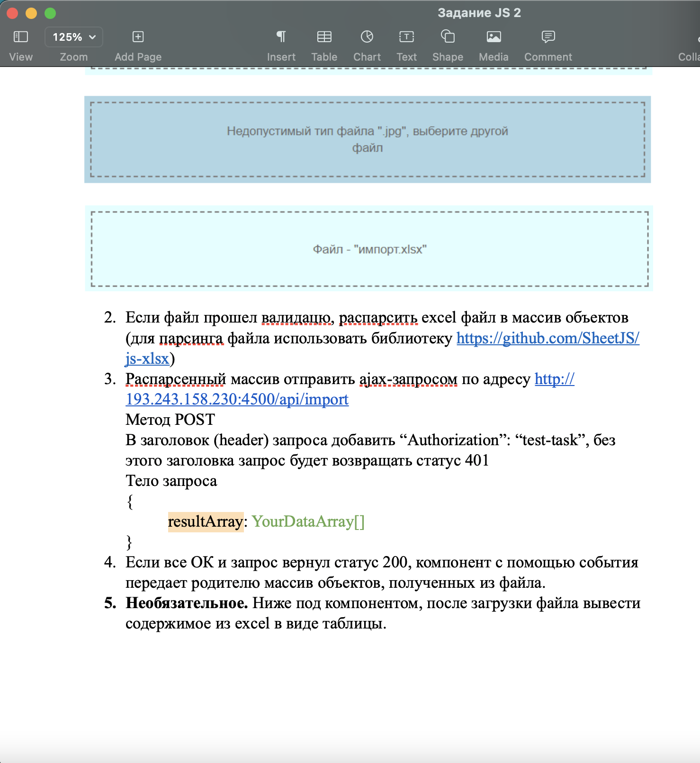Click the highlighted resultArray text
700x763 pixels.
206,521
